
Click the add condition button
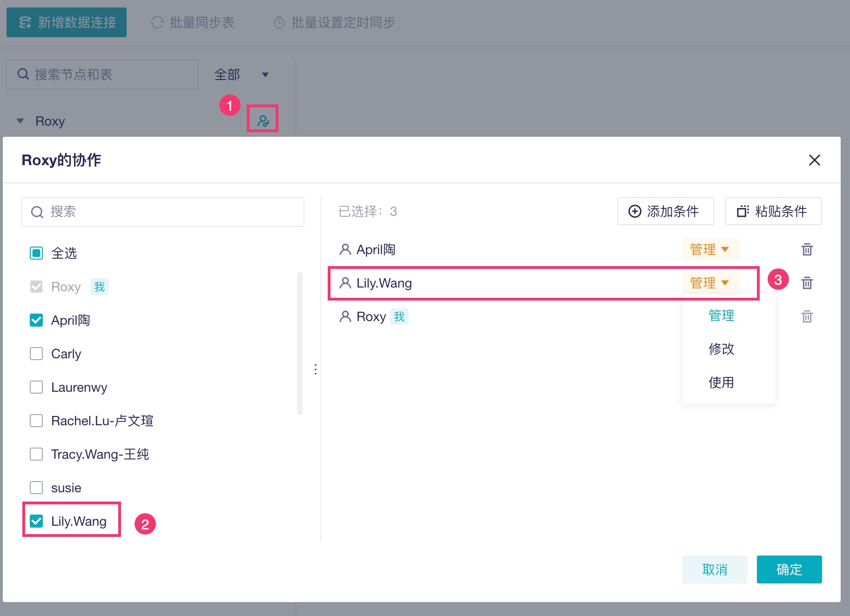(665, 211)
